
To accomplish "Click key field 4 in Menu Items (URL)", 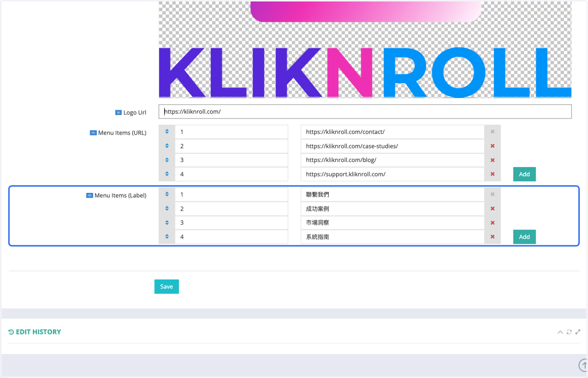I will pyautogui.click(x=231, y=174).
